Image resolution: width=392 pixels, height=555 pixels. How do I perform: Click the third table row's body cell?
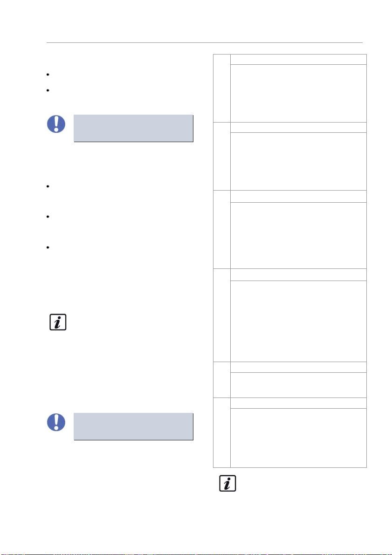coord(298,235)
